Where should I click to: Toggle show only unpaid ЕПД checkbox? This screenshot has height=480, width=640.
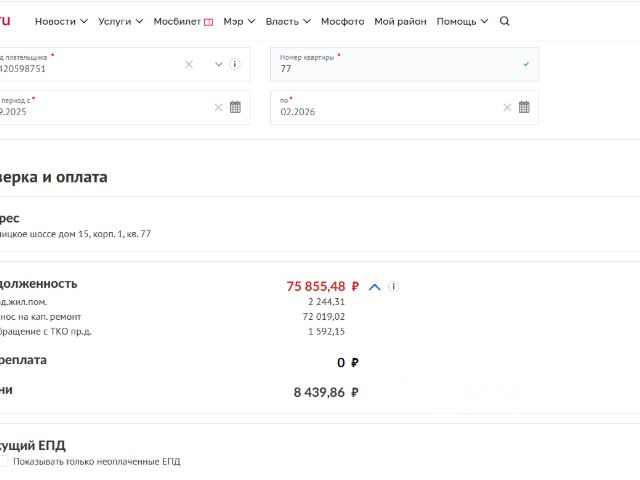[x=4, y=462]
